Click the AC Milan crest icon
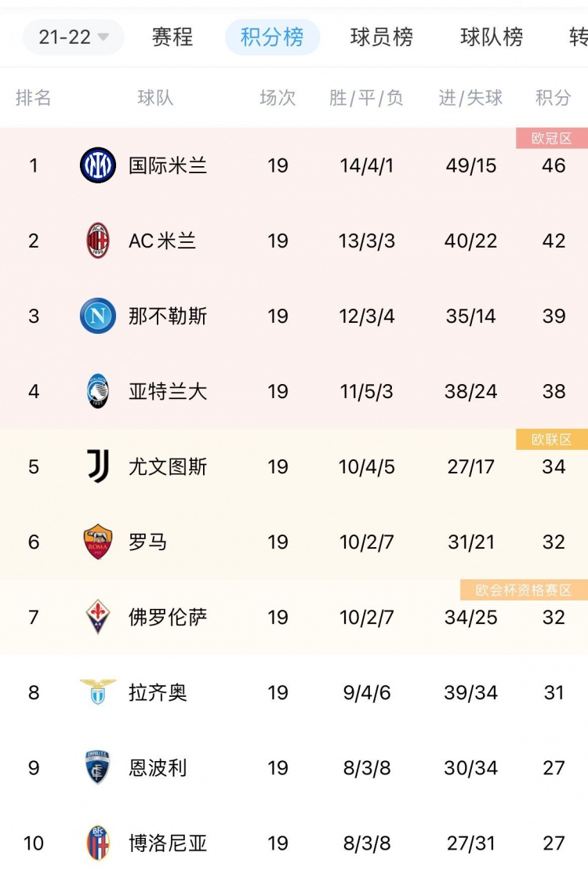The image size is (588, 870). (98, 241)
